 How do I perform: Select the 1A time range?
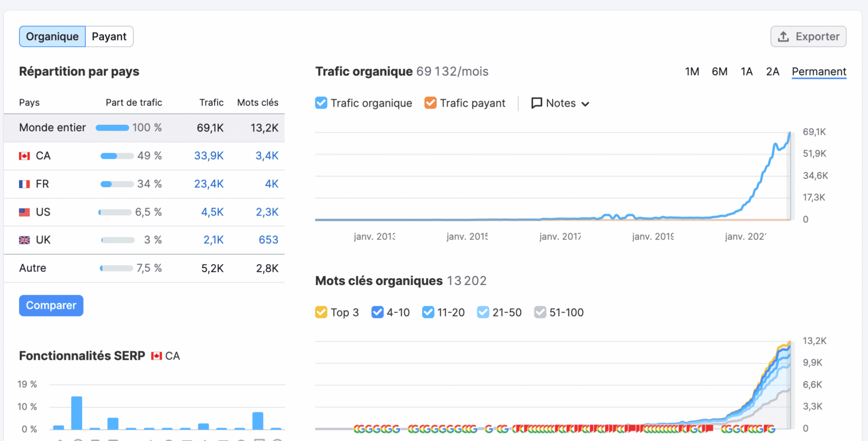tap(747, 72)
